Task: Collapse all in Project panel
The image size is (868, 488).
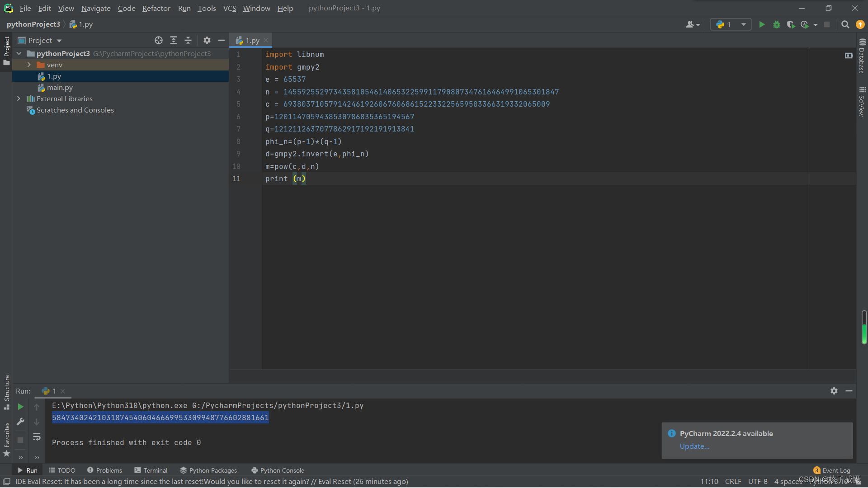Action: pos(188,40)
